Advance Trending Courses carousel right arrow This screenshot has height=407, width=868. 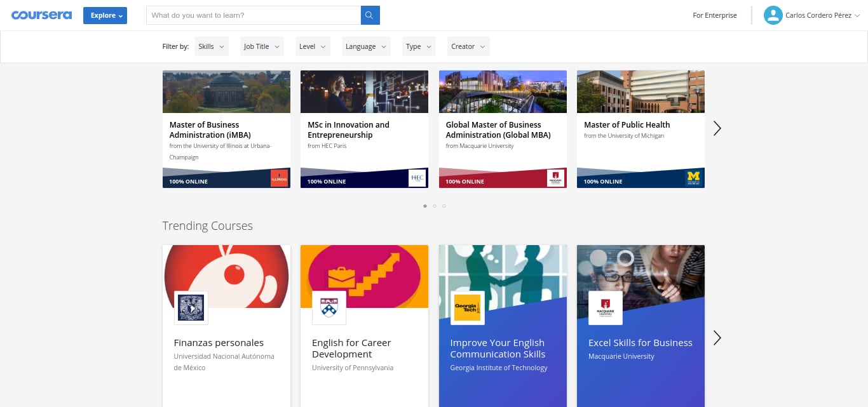point(717,338)
